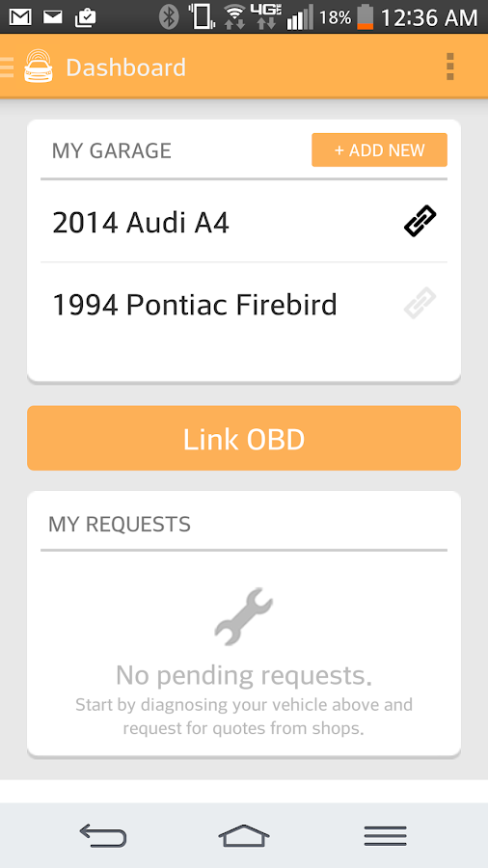
Task: Tap the Bluetooth status icon
Action: [169, 16]
